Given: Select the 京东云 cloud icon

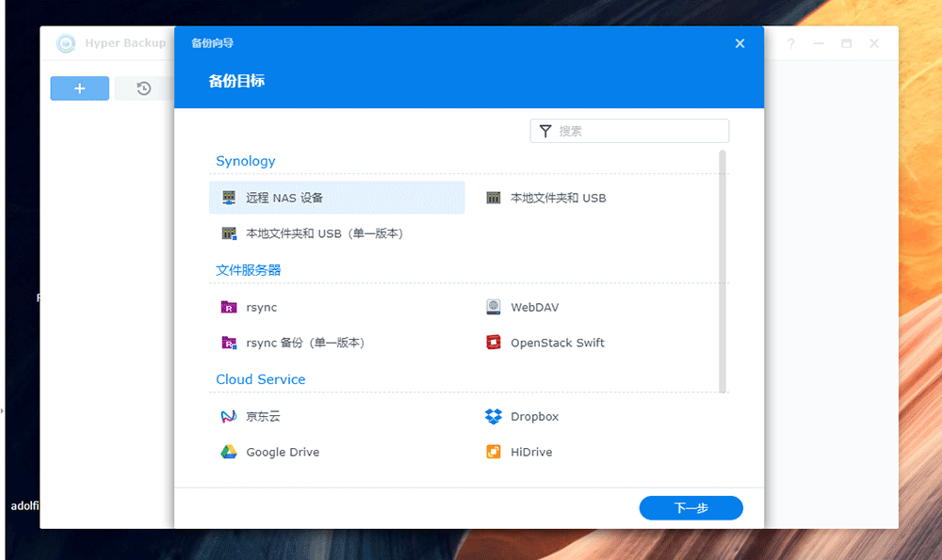Looking at the screenshot, I should point(229,416).
